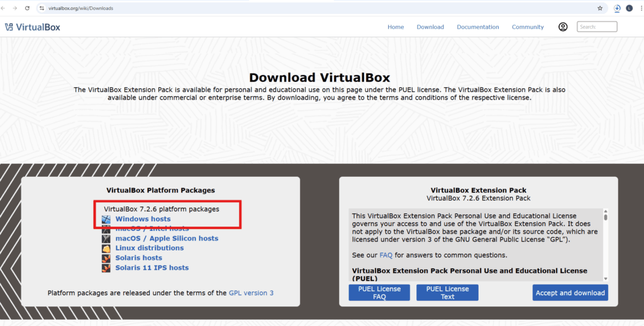Image resolution: width=644 pixels, height=326 pixels.
Task: Click the Windows hosts link
Action: (x=143, y=219)
